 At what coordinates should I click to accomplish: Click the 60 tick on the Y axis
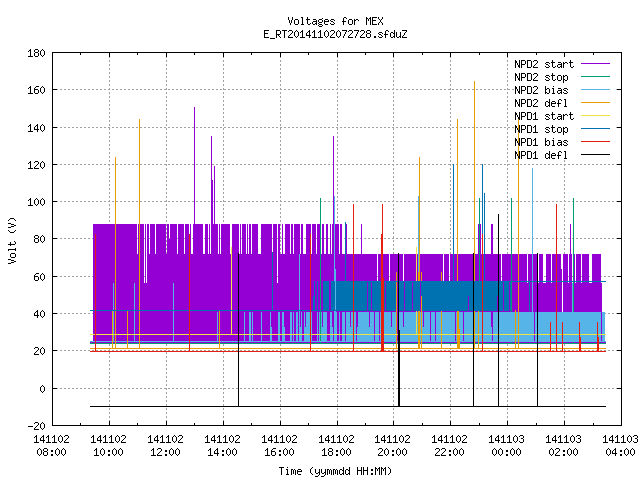pos(39,277)
